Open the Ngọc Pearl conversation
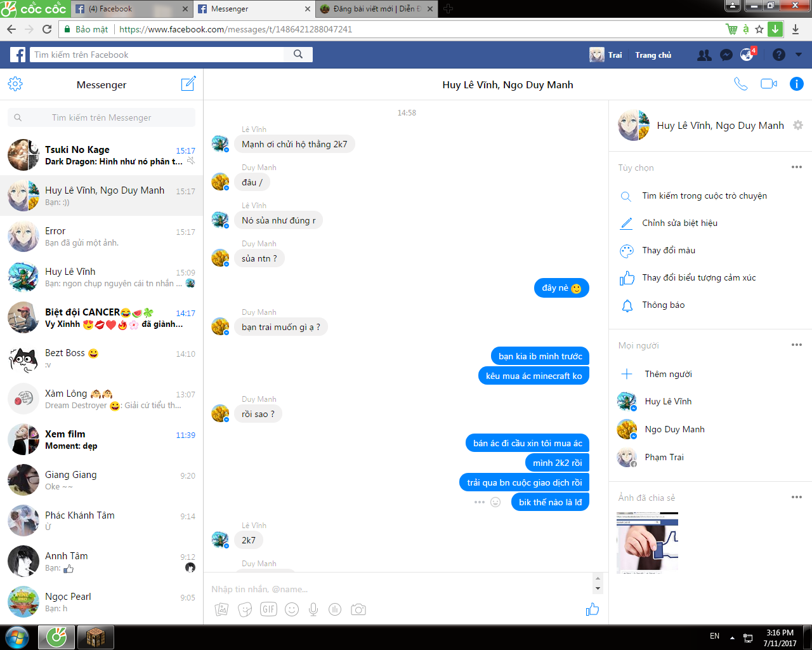The width and height of the screenshot is (812, 650). click(x=101, y=602)
